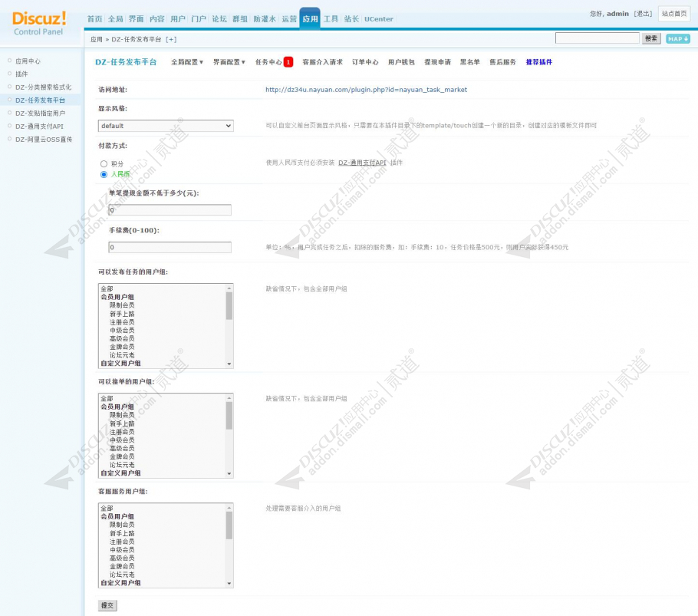This screenshot has width=698, height=616.
Task: Click the Discuz! Control Panel logo
Action: pos(39,23)
